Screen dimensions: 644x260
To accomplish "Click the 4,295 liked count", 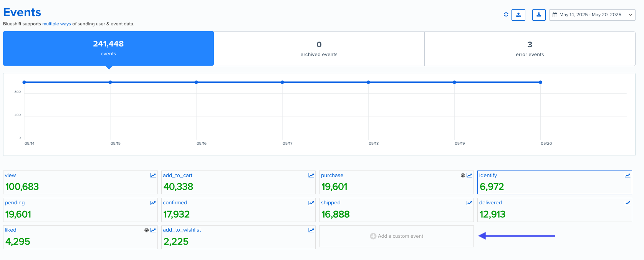I will [x=18, y=242].
